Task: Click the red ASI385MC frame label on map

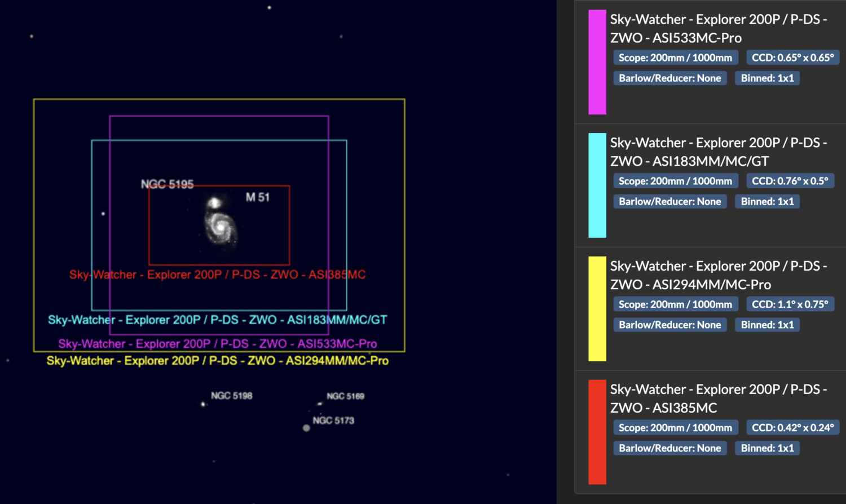Action: (218, 275)
